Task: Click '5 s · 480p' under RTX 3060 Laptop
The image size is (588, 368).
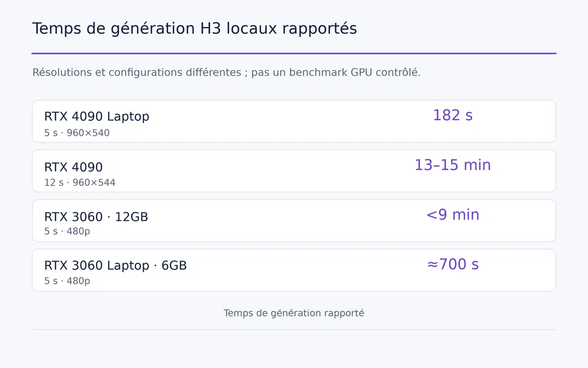Action: 67,281
